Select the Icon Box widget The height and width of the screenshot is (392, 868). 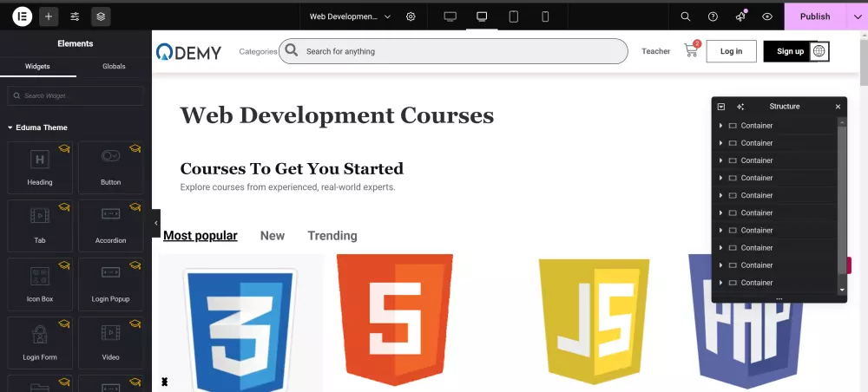click(x=40, y=284)
